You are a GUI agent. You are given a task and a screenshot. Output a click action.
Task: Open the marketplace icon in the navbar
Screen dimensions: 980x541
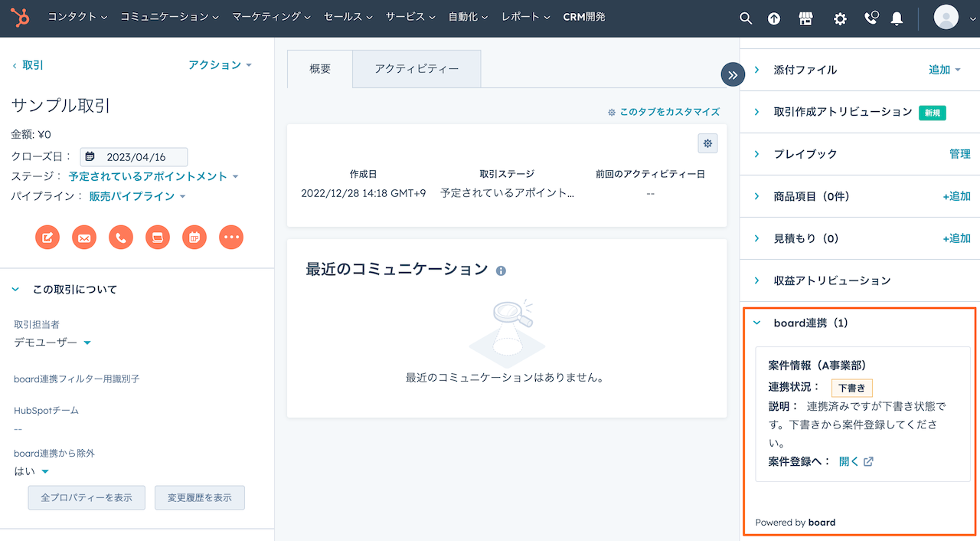click(x=805, y=16)
